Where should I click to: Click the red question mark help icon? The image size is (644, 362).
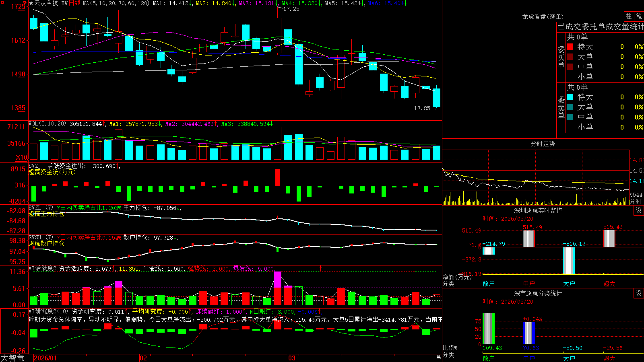[25, 3]
